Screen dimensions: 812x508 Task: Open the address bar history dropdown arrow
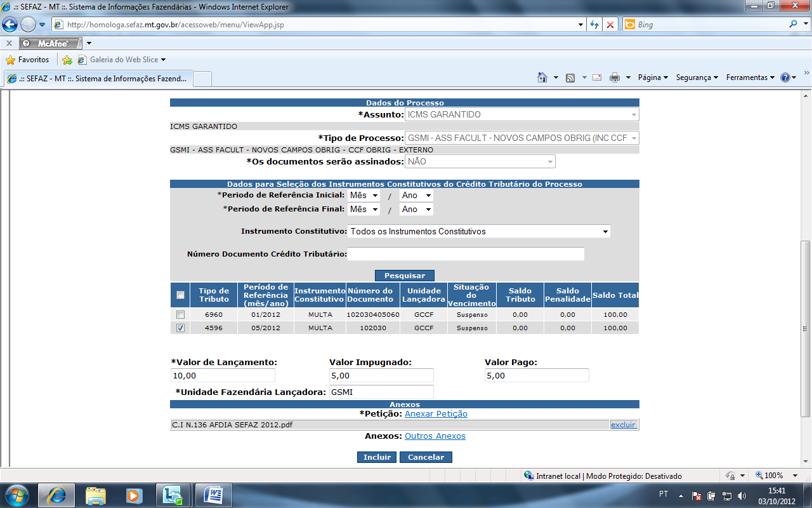(581, 25)
